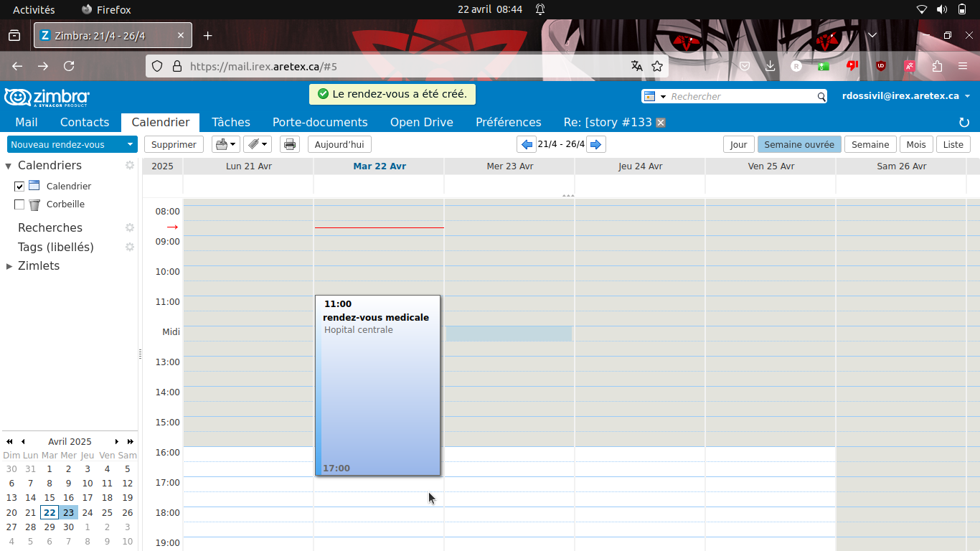Open Firefox list all tabs dropdown
The image size is (980, 551).
[872, 35]
